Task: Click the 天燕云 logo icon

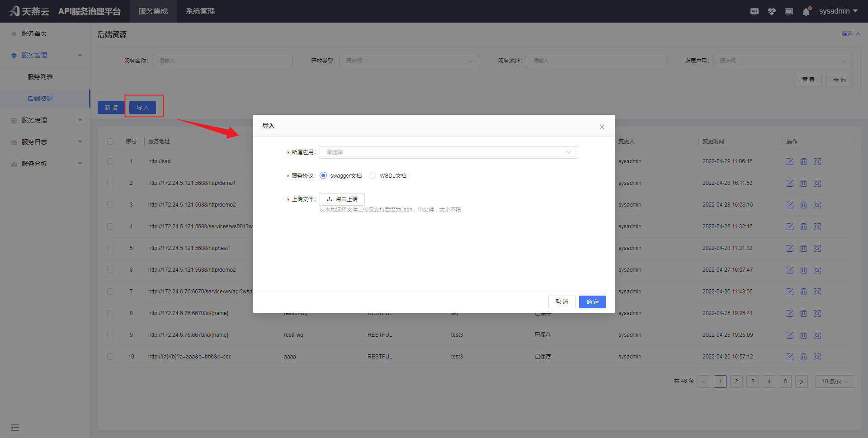Action: [14, 11]
